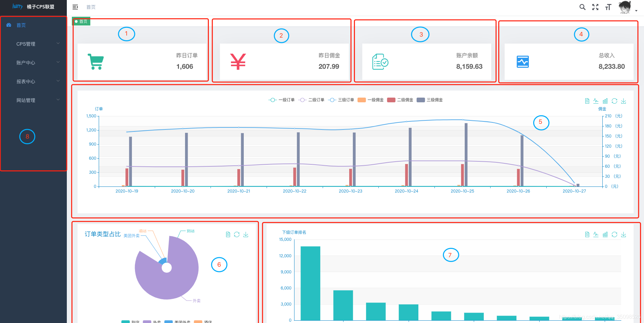This screenshot has width=644, height=323.
Task: Restore the 订单类型占比 pie chart
Action: point(237,234)
